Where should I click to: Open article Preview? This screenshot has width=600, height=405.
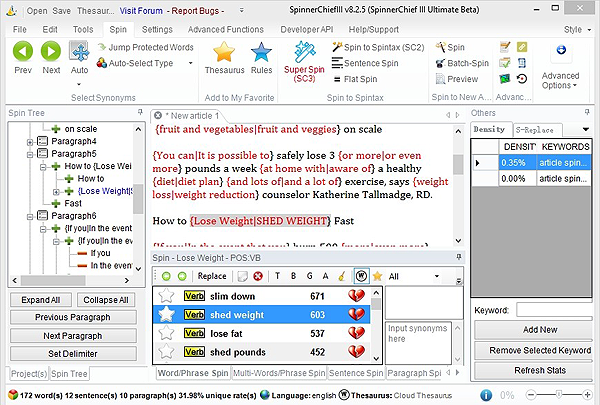(457, 79)
